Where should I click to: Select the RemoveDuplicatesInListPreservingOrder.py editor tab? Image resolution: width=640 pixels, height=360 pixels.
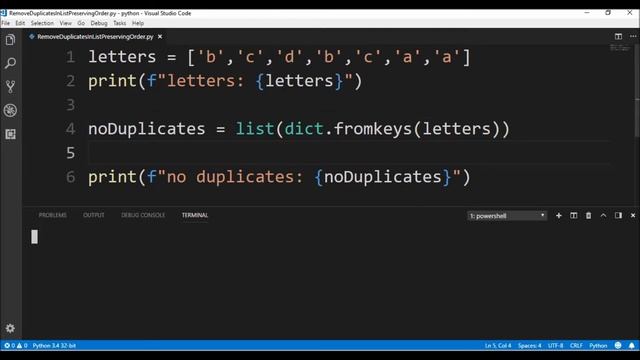95,37
